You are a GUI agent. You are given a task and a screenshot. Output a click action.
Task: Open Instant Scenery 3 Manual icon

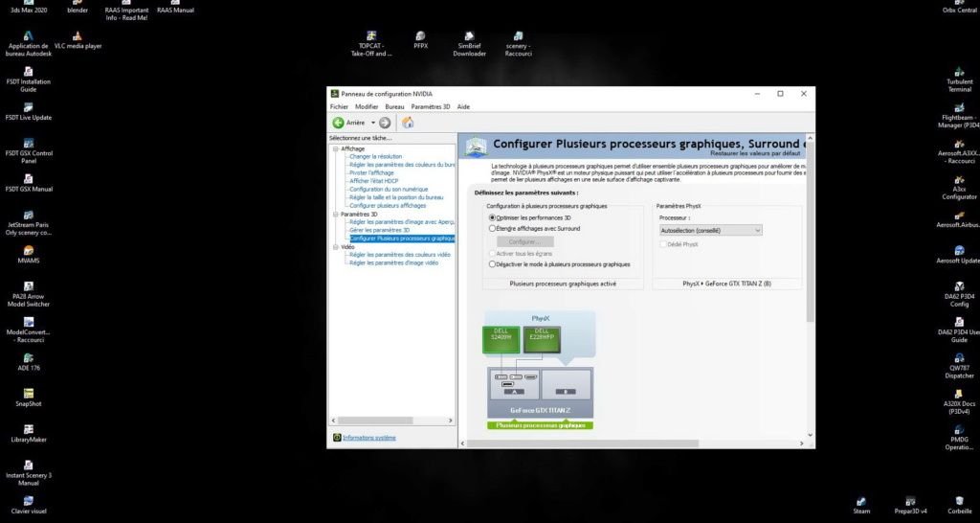pos(28,473)
